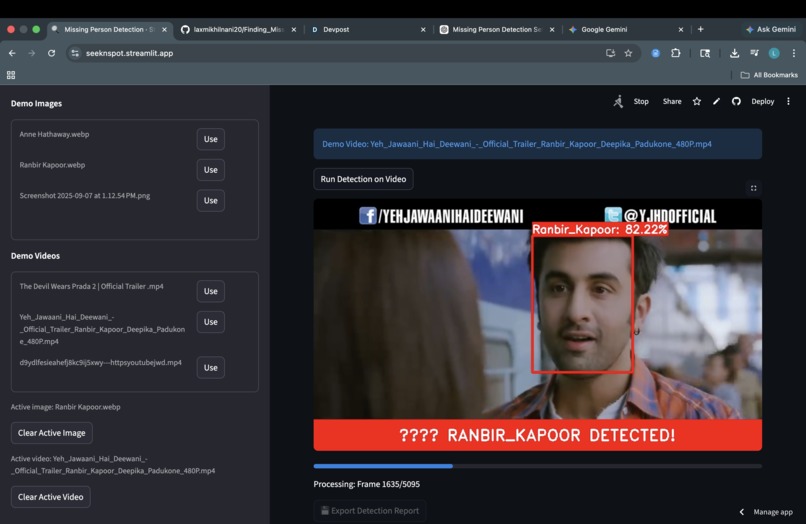This screenshot has height=524, width=806.
Task: Use the Yeh_Jawaani_Hai_Deewani trailer video
Action: click(210, 322)
